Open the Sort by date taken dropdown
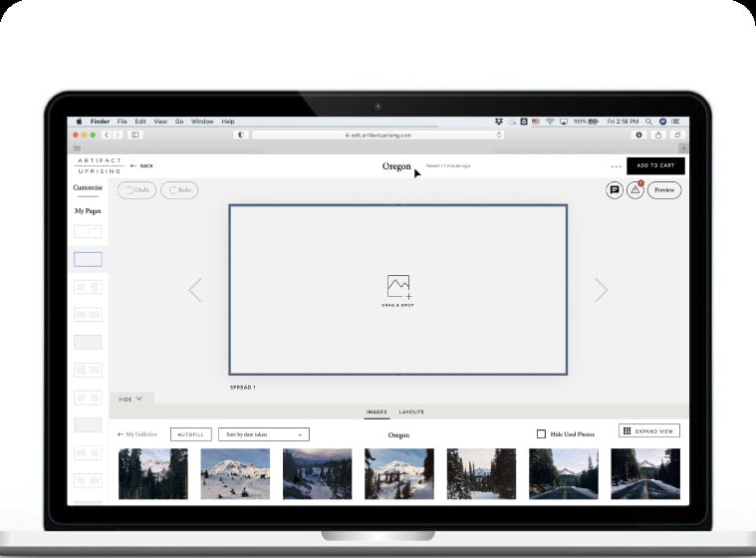Image resolution: width=756 pixels, height=558 pixels. point(264,434)
